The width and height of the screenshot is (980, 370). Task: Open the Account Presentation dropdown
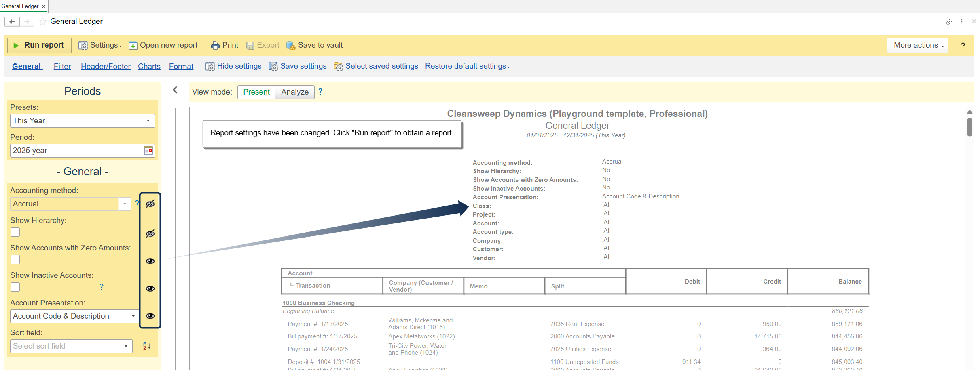click(x=133, y=316)
